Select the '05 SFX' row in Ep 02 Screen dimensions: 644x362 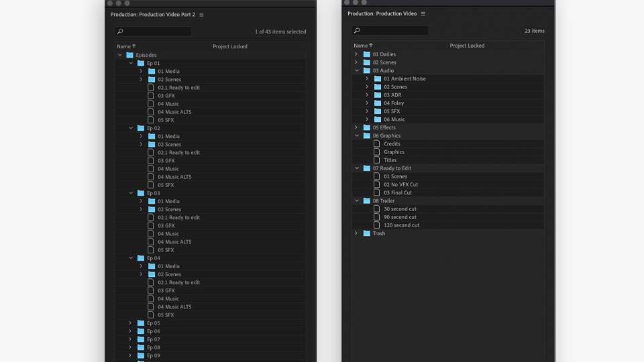210,185
